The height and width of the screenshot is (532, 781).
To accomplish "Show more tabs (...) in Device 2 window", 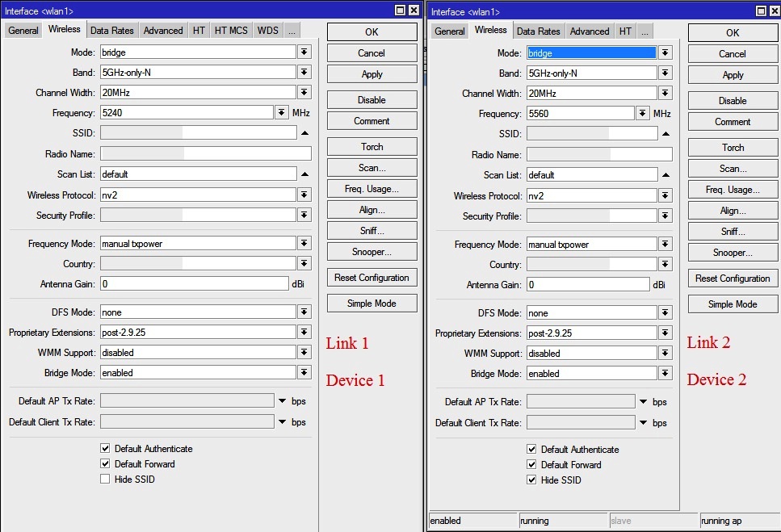I will click(x=645, y=31).
